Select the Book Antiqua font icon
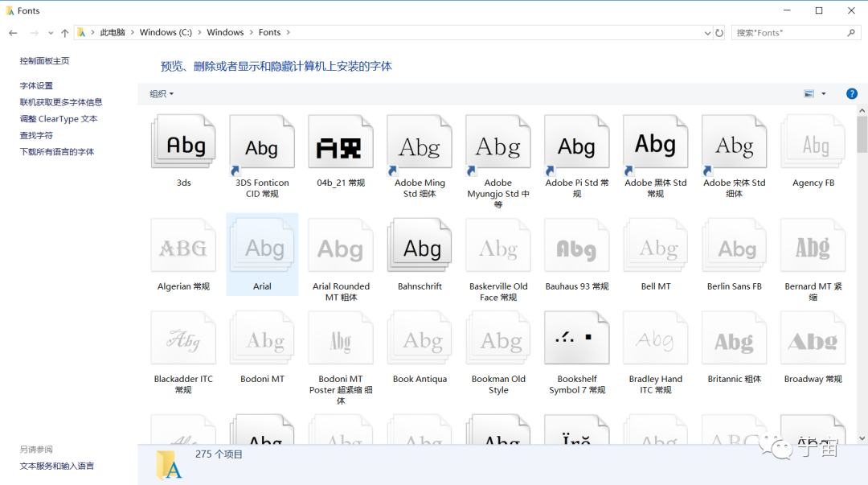This screenshot has width=868, height=485. point(420,338)
